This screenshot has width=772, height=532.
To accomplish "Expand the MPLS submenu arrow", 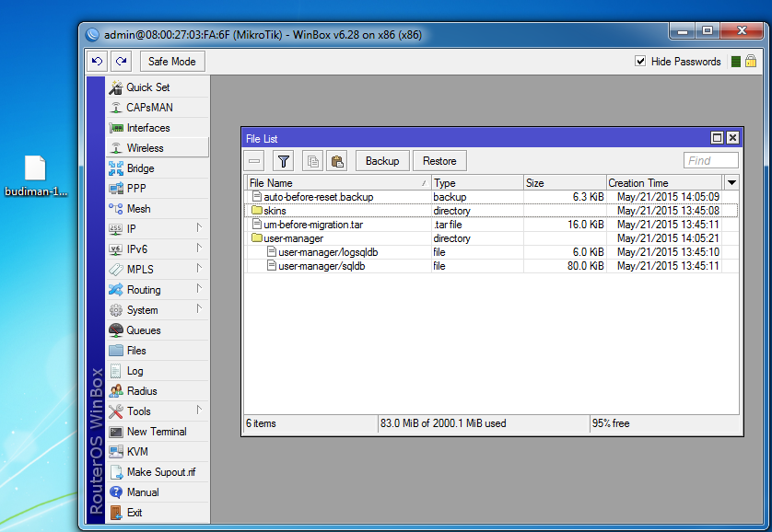I will pyautogui.click(x=199, y=269).
